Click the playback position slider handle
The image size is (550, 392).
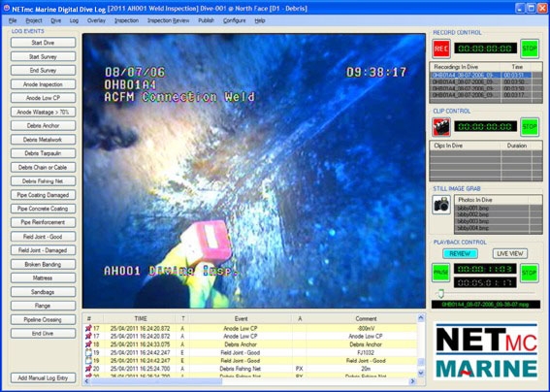(440, 293)
